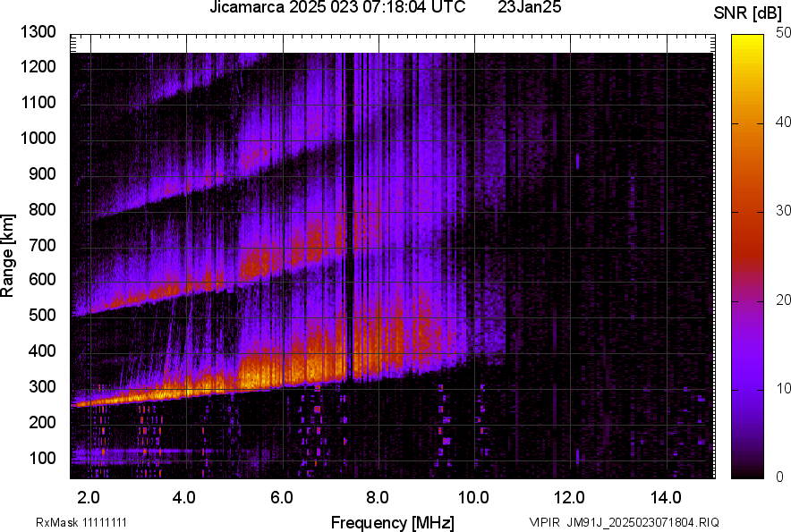Click the isolated purple blip near 12 MHz, 930 km
This screenshot has height=532, width=791.
[577, 161]
